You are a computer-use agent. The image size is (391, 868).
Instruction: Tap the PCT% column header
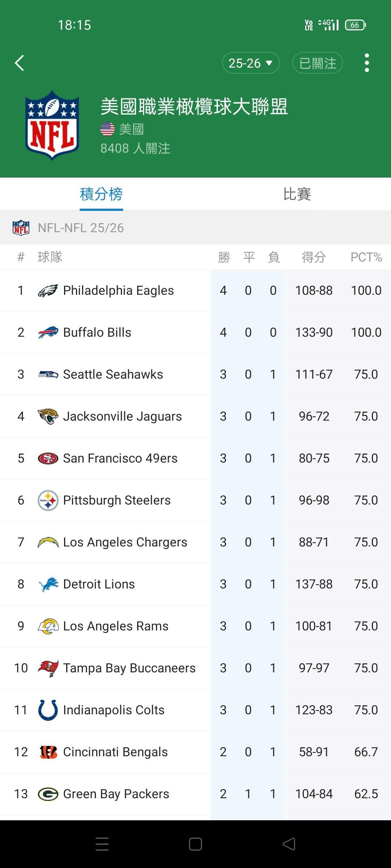point(366,257)
